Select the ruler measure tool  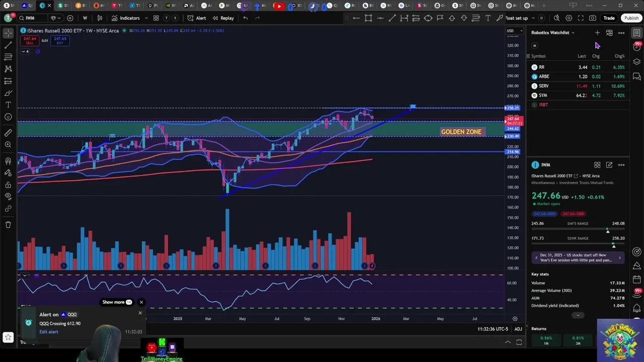tap(8, 133)
